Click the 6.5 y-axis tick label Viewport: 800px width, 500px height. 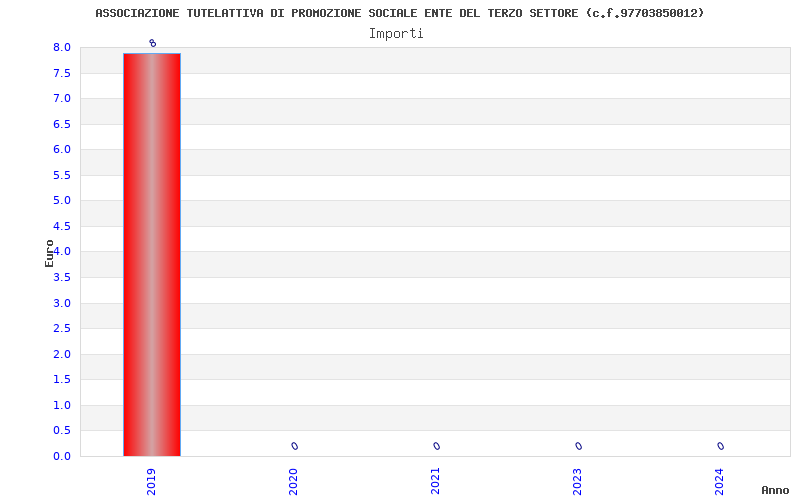point(62,124)
